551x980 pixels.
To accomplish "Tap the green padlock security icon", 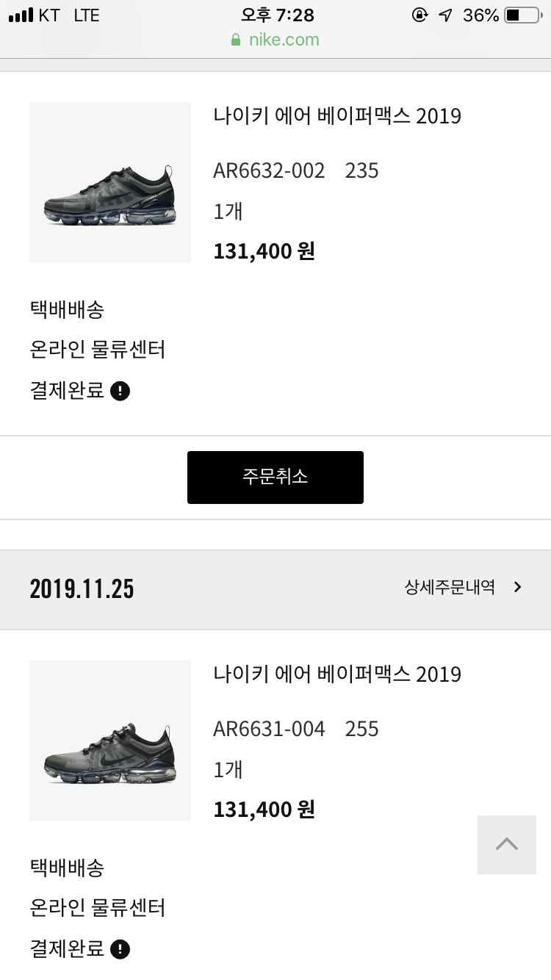I will [236, 40].
